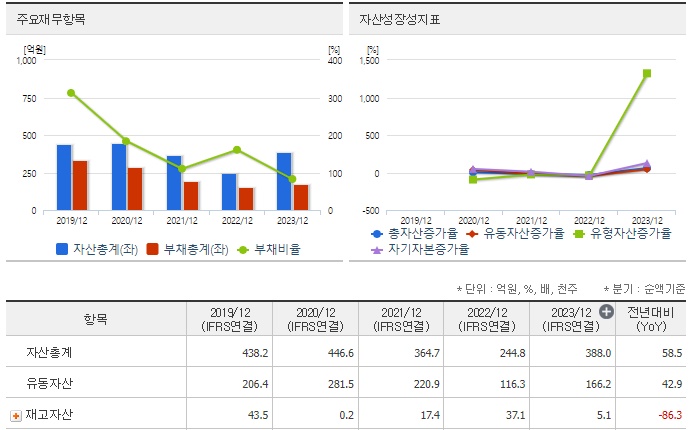Toggle 부채총계(좌) legend red square
Image resolution: width=697 pixels, height=430 pixels.
coord(152,249)
